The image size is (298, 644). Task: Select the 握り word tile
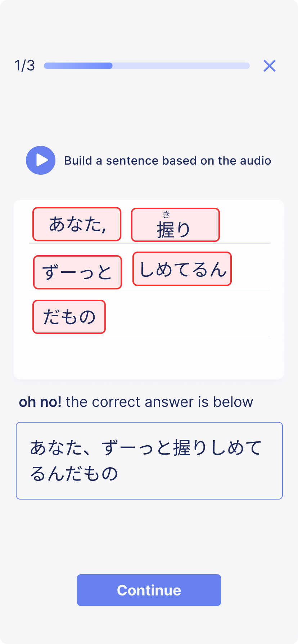(175, 225)
